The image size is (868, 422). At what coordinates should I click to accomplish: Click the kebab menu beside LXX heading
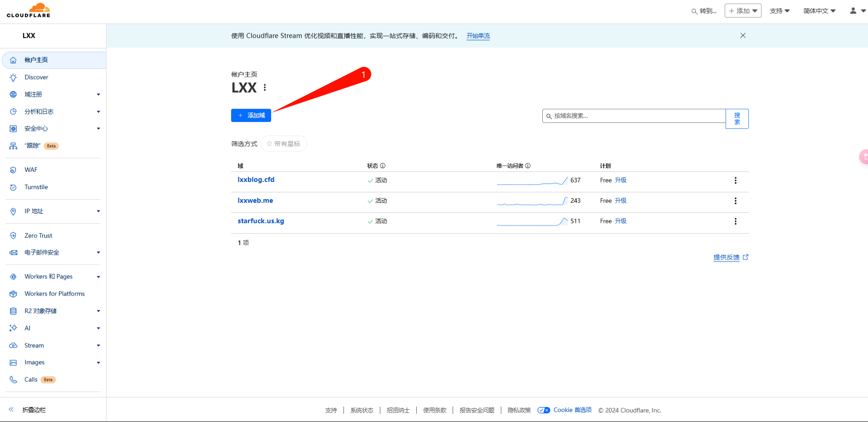(265, 87)
